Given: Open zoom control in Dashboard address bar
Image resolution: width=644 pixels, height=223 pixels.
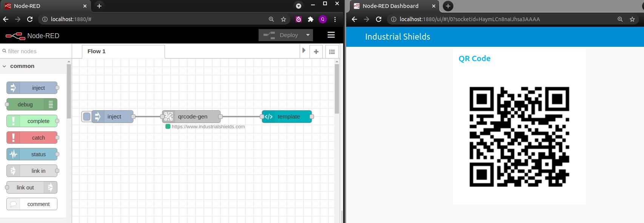Looking at the screenshot, I should point(620,19).
